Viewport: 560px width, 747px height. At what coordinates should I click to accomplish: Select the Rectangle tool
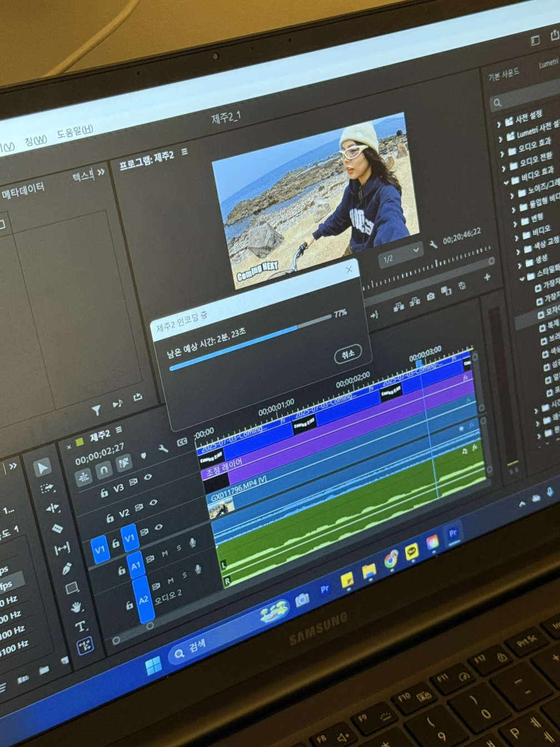coord(72,588)
